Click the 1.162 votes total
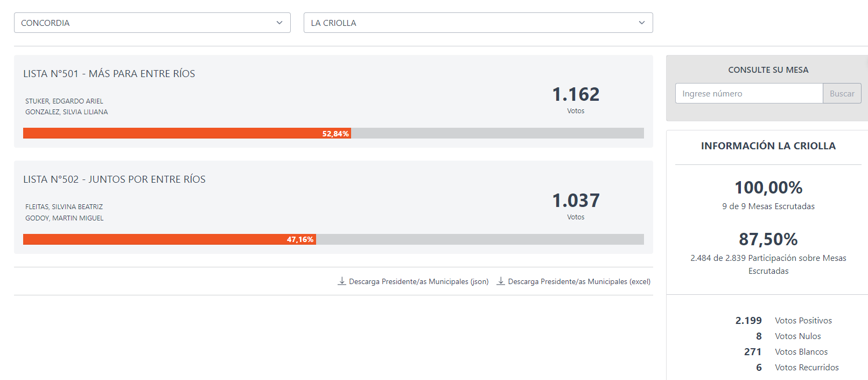This screenshot has width=868, height=380. point(576,95)
